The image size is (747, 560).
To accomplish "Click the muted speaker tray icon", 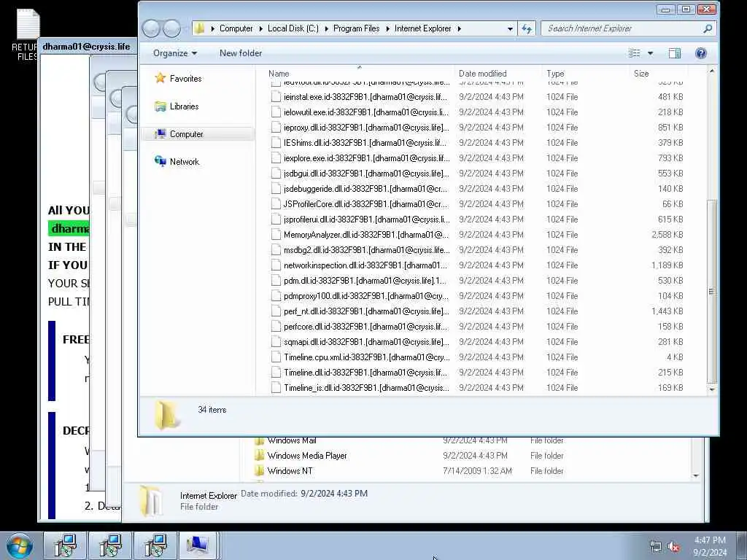I will 673,547.
